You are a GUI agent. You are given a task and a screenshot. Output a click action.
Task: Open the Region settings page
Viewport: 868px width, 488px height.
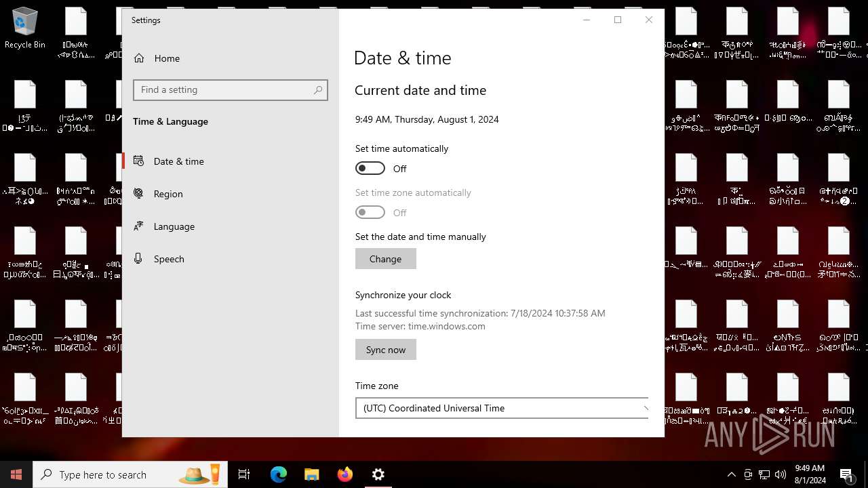pos(231,194)
